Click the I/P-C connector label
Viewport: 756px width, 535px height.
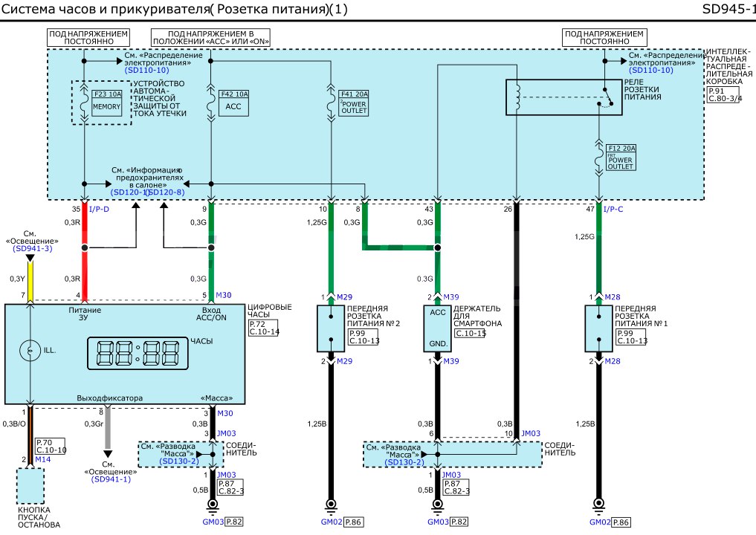click(613, 210)
